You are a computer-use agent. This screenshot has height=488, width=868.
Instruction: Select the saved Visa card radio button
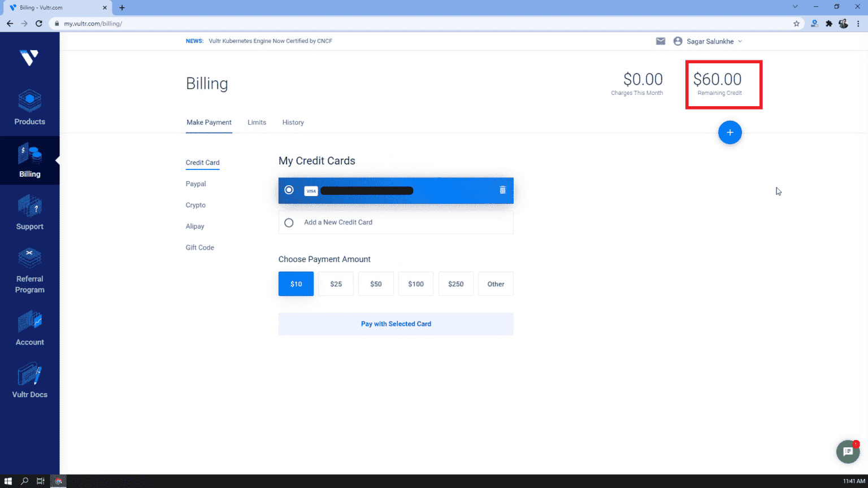(289, 190)
